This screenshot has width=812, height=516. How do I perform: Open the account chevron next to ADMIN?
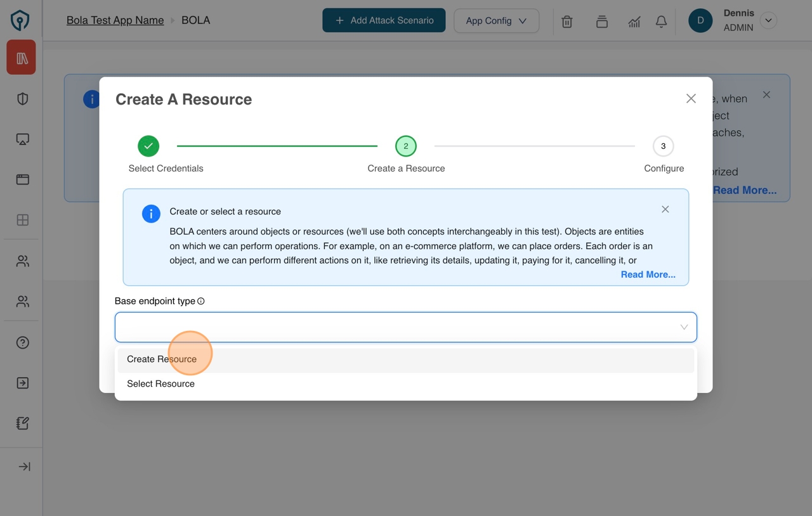point(768,20)
